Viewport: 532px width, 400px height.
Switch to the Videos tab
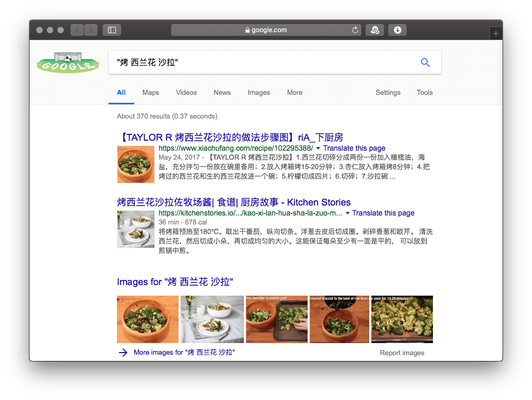[x=186, y=93]
